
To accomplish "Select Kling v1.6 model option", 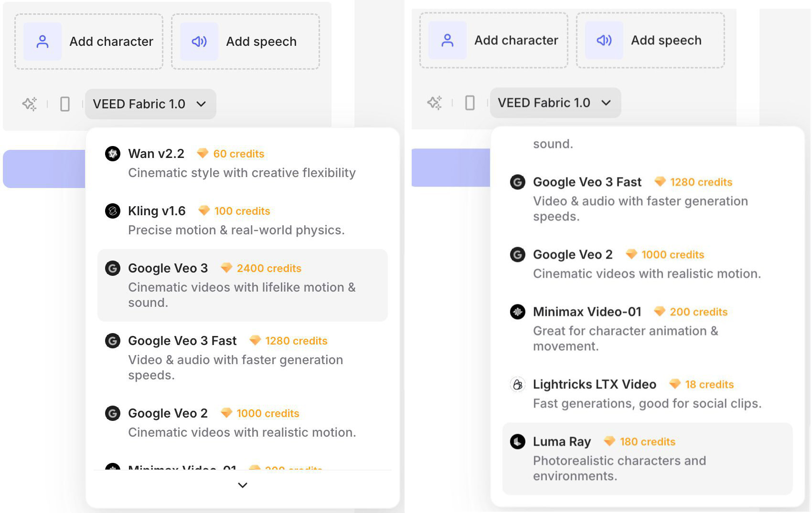I will (x=243, y=220).
